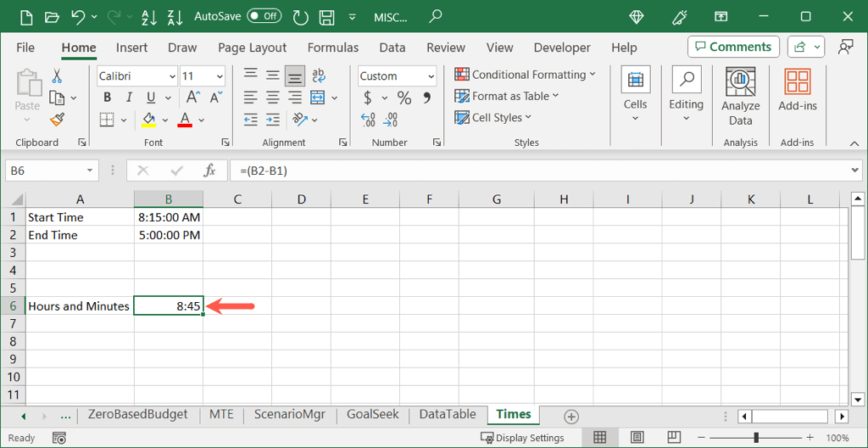The height and width of the screenshot is (448, 868).
Task: Switch to the Insert tab
Action: coord(131,48)
